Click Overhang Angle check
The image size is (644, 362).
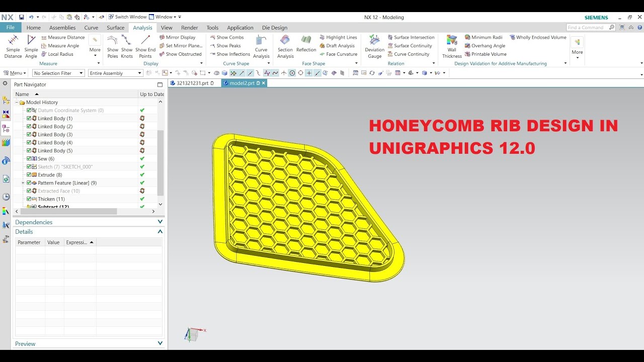click(x=485, y=46)
